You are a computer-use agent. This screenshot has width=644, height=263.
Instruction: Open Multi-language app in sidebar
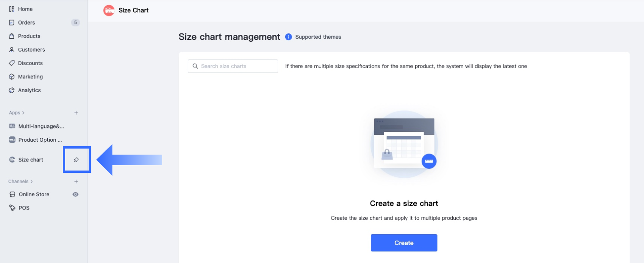[x=41, y=126]
